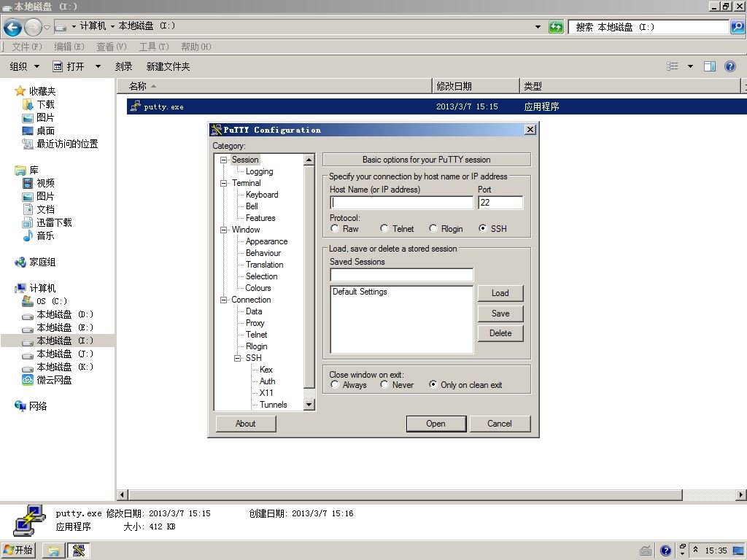The image size is (747, 560).
Task: Select Always close window on exit
Action: (x=335, y=385)
